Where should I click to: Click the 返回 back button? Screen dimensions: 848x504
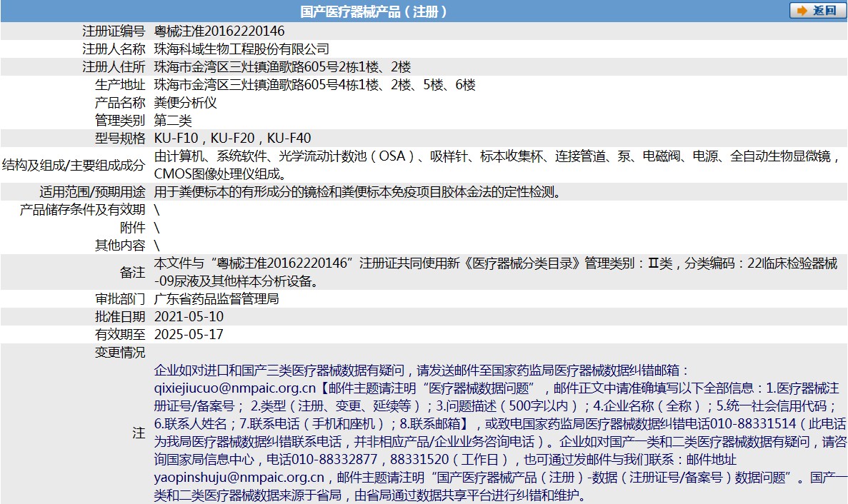click(x=817, y=11)
